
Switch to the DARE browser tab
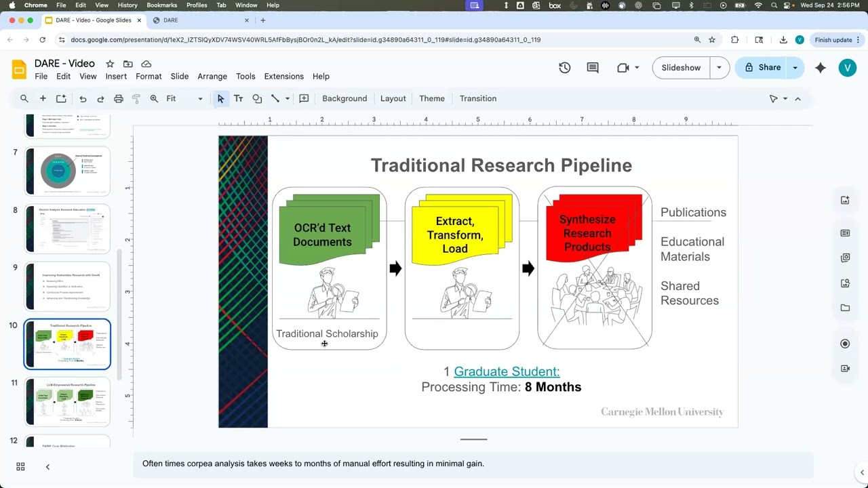[x=201, y=20]
